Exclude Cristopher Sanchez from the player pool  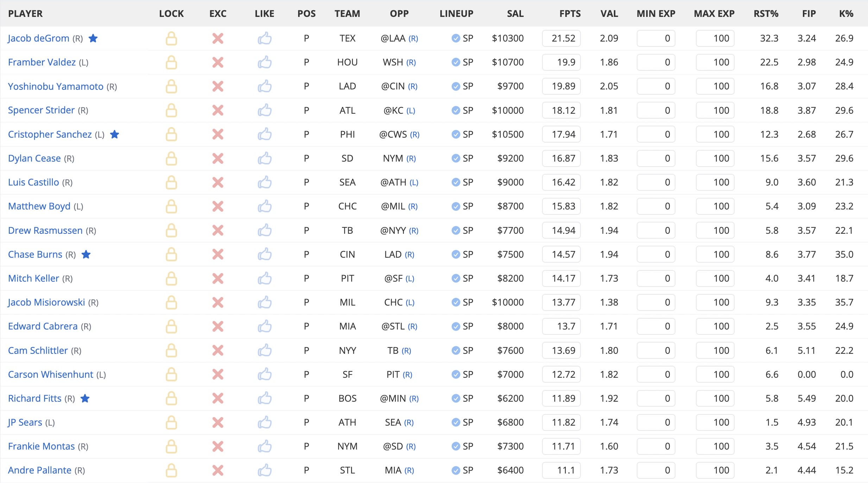[x=218, y=134]
